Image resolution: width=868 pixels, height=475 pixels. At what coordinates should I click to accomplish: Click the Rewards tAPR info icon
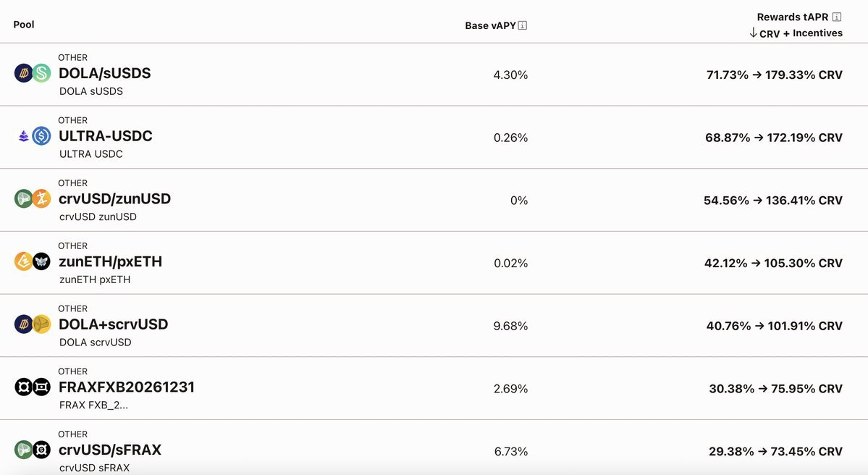[x=837, y=17]
